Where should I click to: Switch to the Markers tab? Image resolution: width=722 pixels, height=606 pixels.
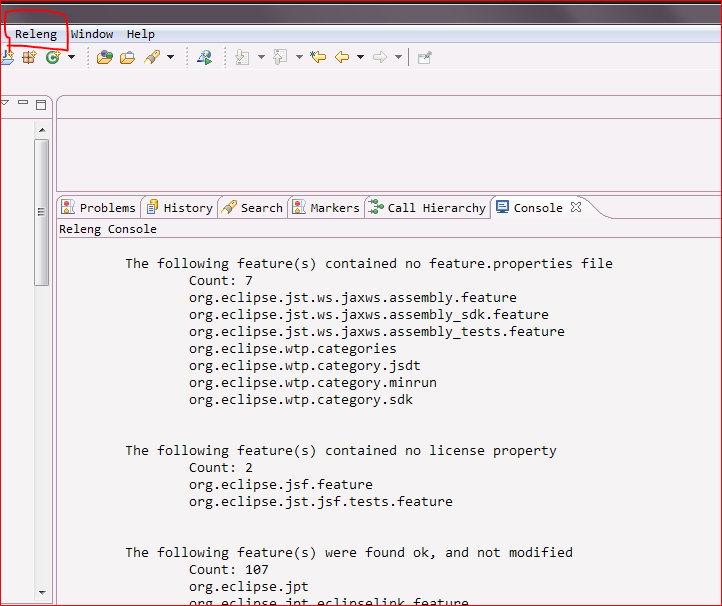tap(326, 208)
